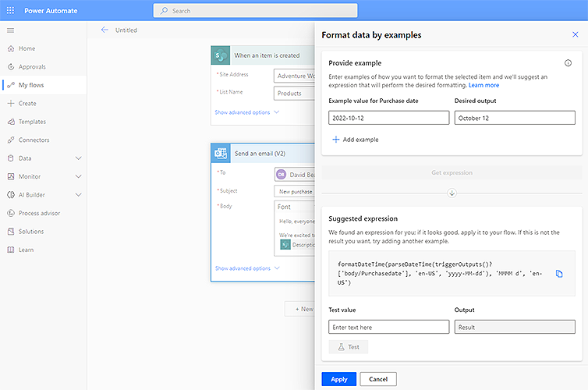This screenshot has width=588, height=390.
Task: Click the David recipient avatar
Action: (282, 175)
